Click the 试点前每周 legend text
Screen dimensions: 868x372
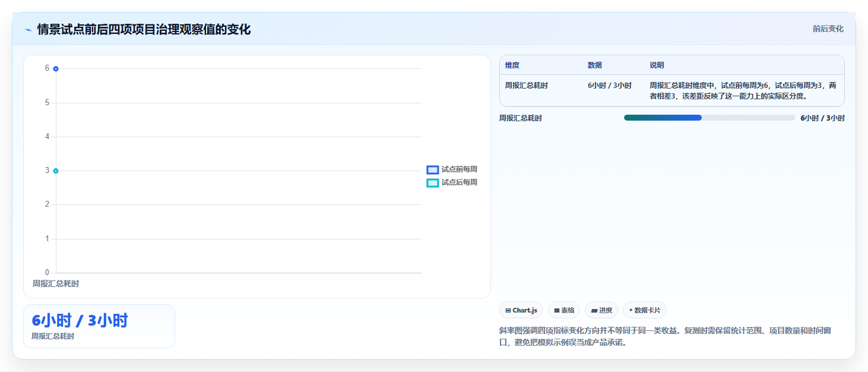460,169
